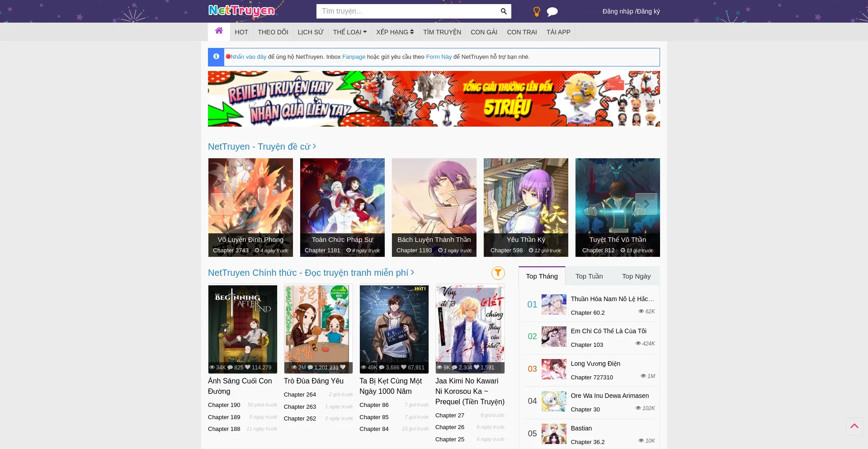Click the search magnifier icon
868x449 pixels.
(504, 11)
